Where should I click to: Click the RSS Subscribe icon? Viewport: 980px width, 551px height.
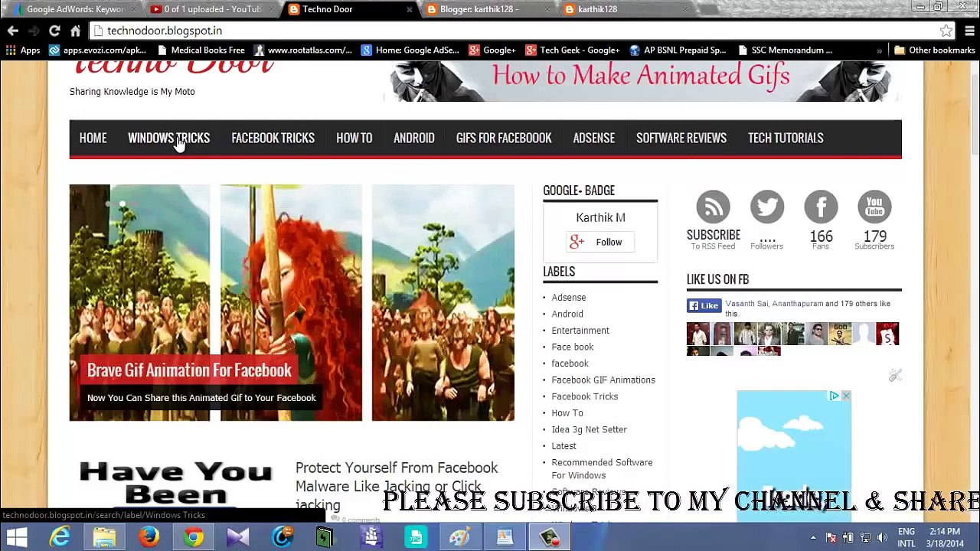point(713,207)
